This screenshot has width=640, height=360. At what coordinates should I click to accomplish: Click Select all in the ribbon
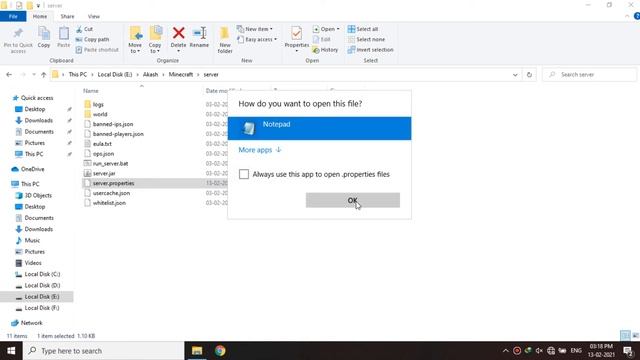pyautogui.click(x=363, y=29)
